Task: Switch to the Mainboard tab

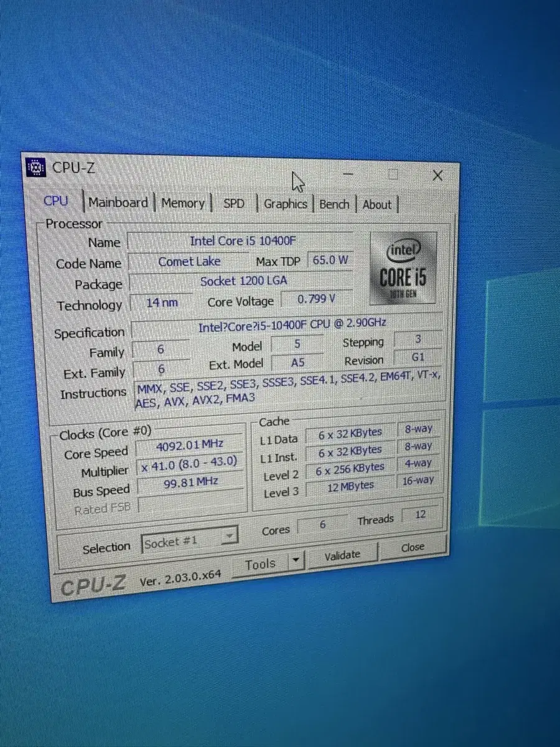Action: click(x=118, y=202)
